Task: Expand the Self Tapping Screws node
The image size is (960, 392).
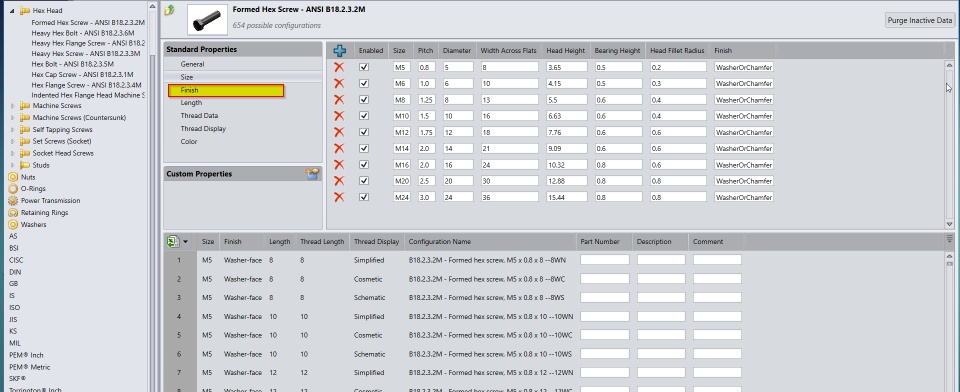Action: click(x=12, y=129)
